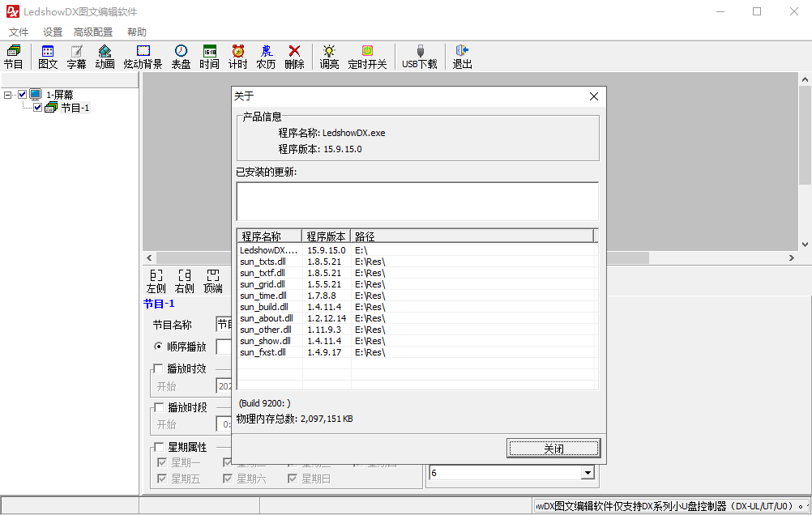Image resolution: width=812 pixels, height=515 pixels.
Task: Select the 图文 (Image-Text) tool
Action: (x=48, y=56)
